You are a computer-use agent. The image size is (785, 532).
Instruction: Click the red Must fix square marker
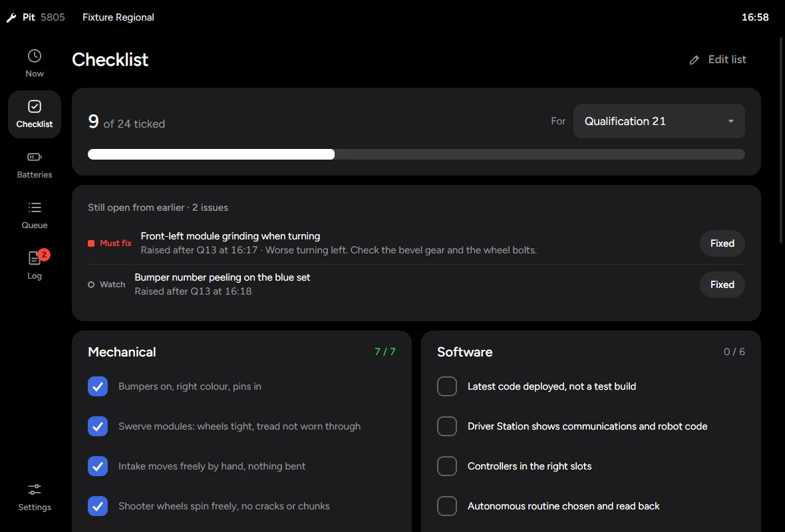(91, 243)
